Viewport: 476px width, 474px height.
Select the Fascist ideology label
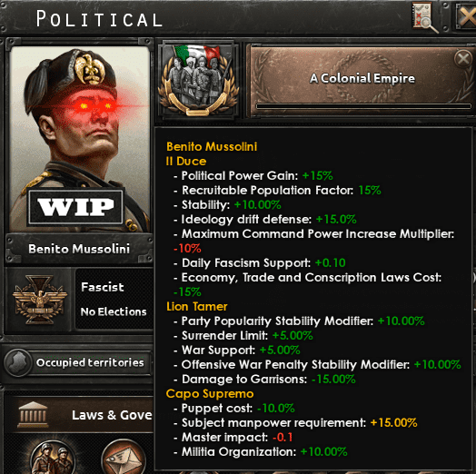(x=103, y=287)
